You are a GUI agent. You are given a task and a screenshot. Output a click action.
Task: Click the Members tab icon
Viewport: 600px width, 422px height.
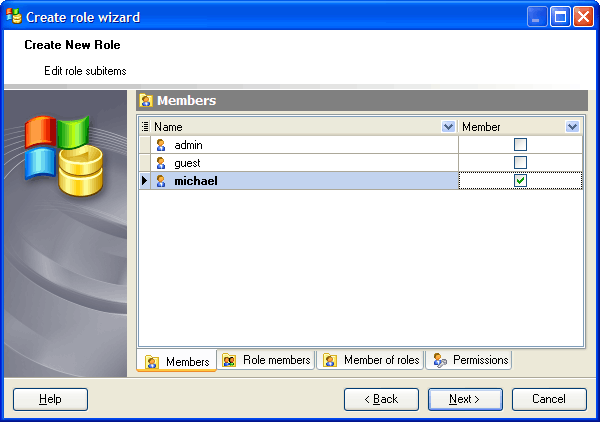pos(152,362)
